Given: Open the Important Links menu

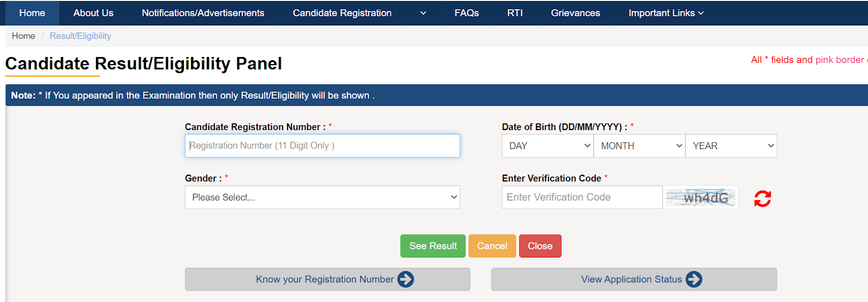Looking at the screenshot, I should (666, 13).
